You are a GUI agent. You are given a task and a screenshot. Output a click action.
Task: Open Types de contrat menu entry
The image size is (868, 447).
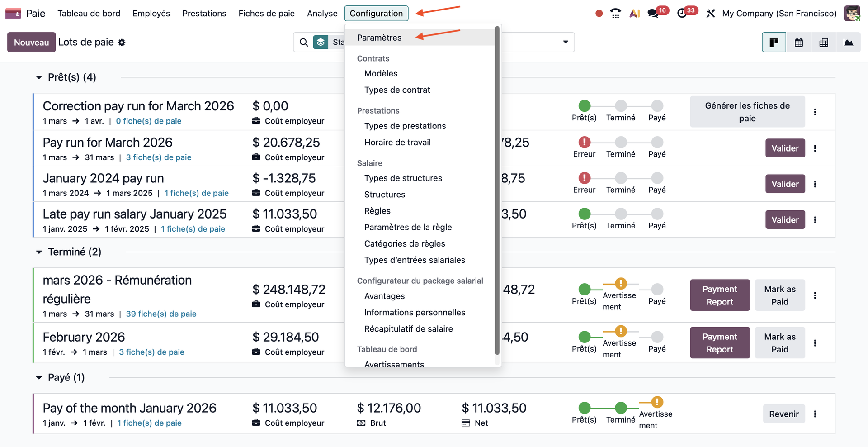(x=397, y=90)
